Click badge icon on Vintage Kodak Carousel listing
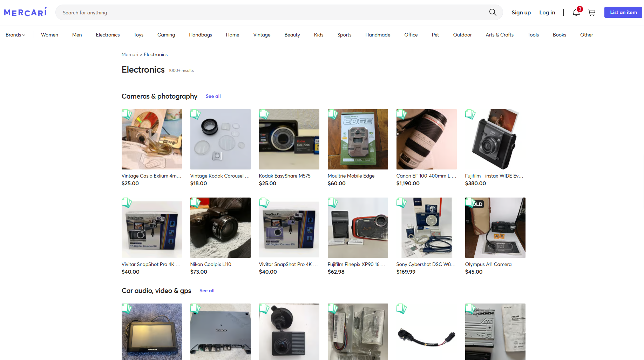 click(196, 114)
